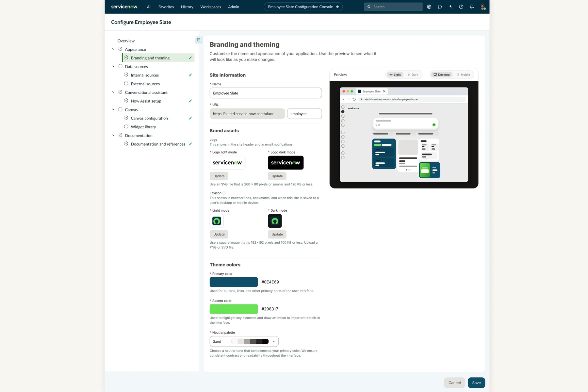
Task: Switch preview to Light mode
Action: point(395,74)
